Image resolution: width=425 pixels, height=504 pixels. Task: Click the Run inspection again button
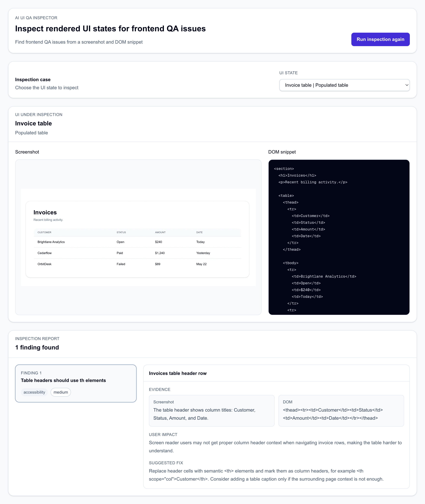click(380, 39)
